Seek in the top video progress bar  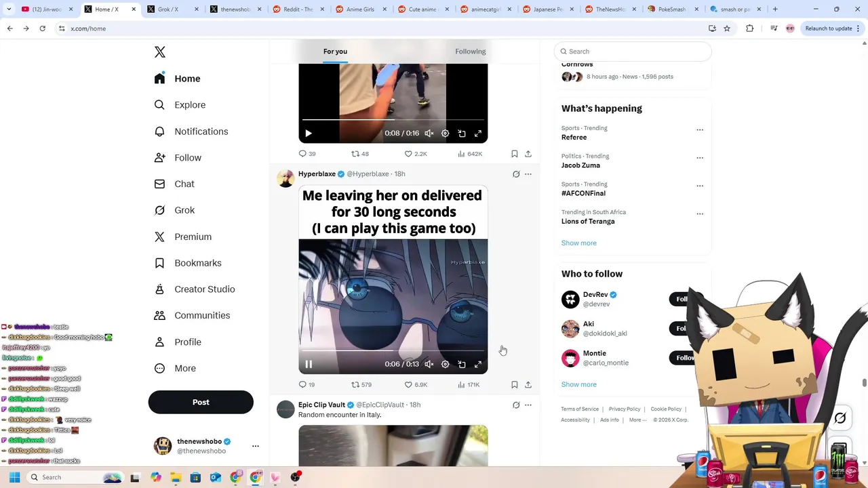(x=393, y=120)
